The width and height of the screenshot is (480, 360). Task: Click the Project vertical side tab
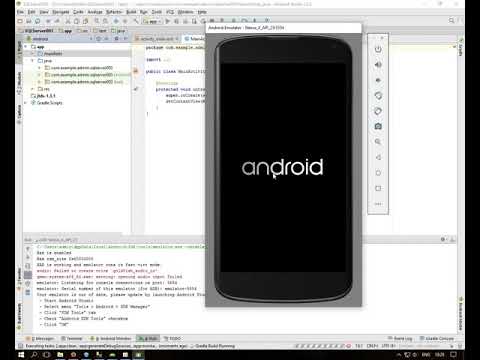tap(19, 49)
